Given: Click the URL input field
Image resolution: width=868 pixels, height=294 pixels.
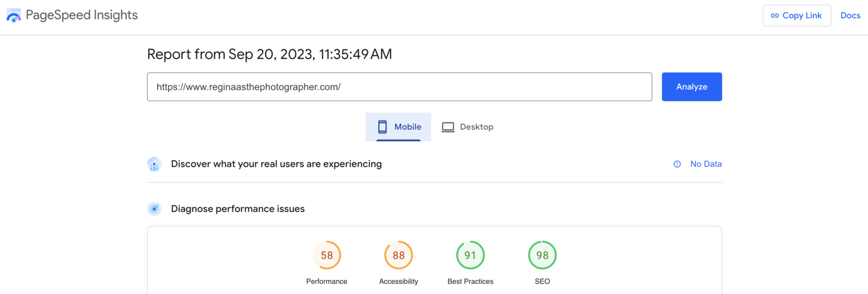Looking at the screenshot, I should point(399,87).
